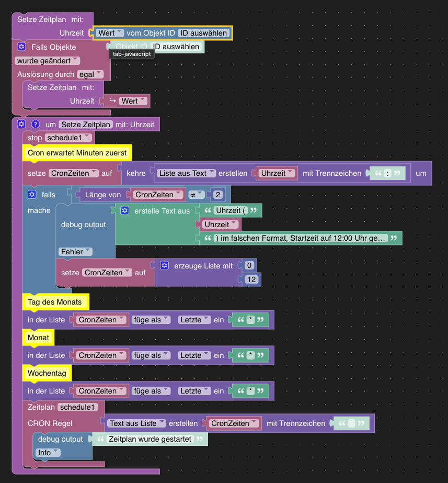The height and width of the screenshot is (483, 448).
Task: Expand the egal trigger dropdown
Action: [90, 74]
